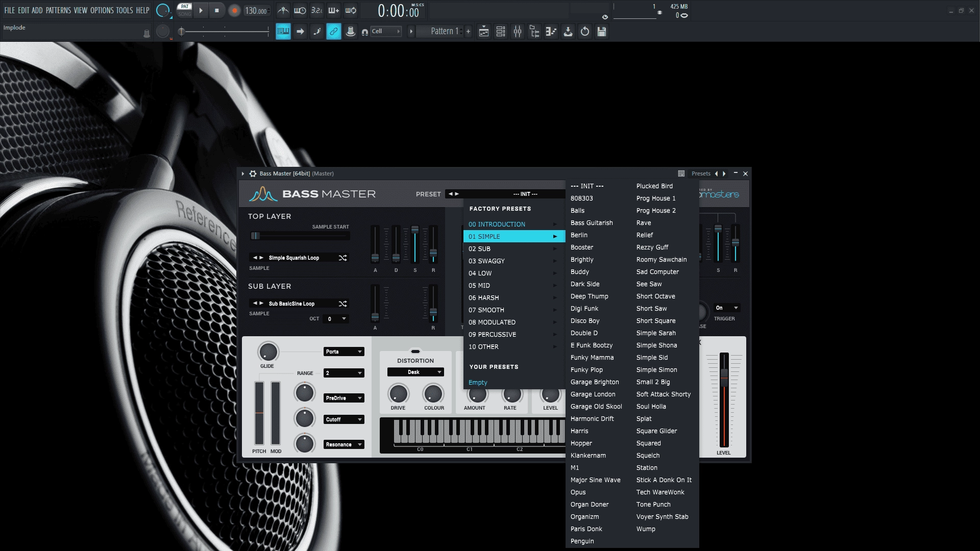
Task: Open the PreDrive assignment dropdown
Action: click(344, 398)
